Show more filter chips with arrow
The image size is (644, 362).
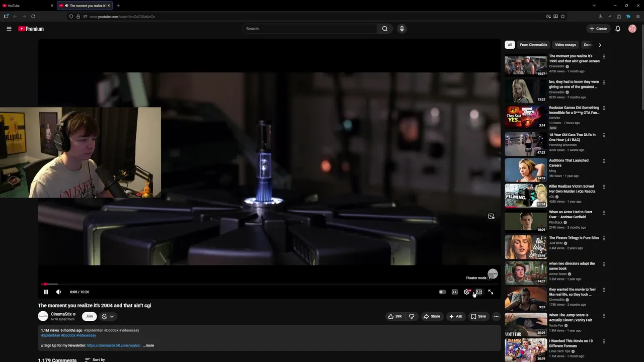[x=600, y=45]
